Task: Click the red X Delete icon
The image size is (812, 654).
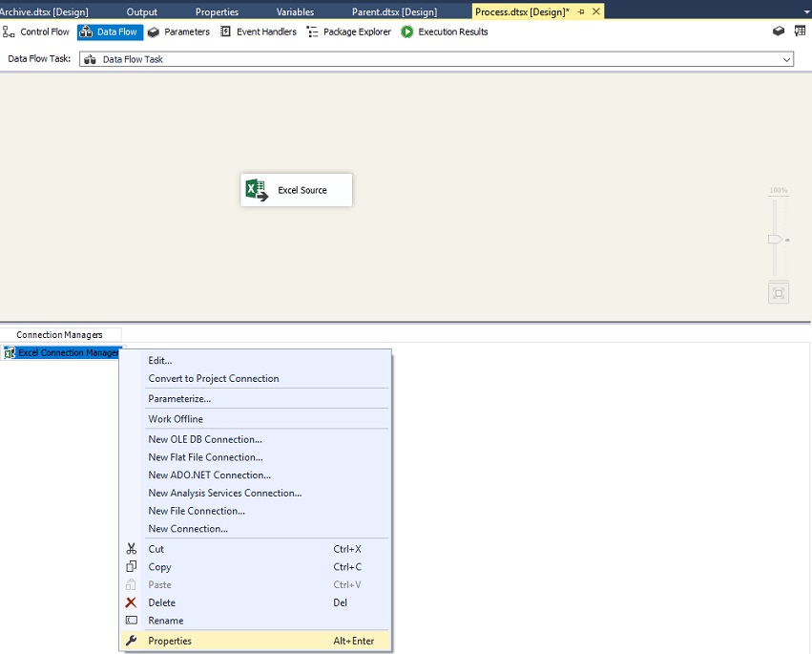Action: pos(131,602)
